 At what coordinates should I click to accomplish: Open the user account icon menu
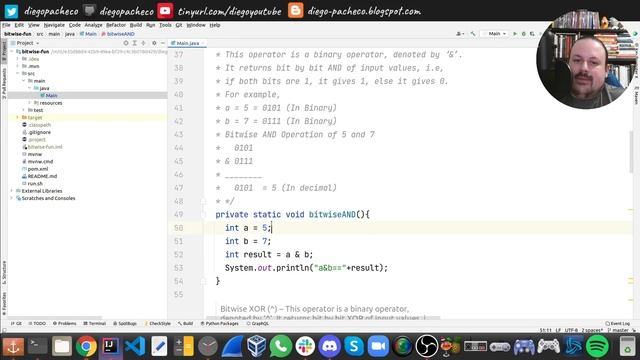[x=460, y=33]
